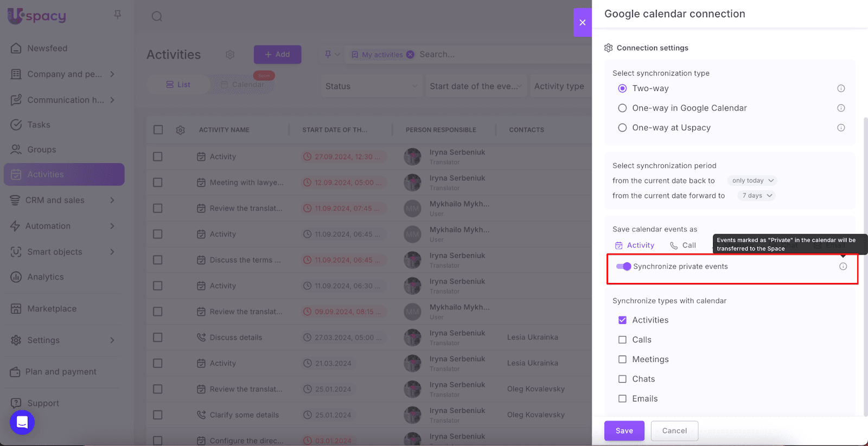The height and width of the screenshot is (446, 868).
Task: Click info icon next to Synchronize private events
Action: (843, 266)
